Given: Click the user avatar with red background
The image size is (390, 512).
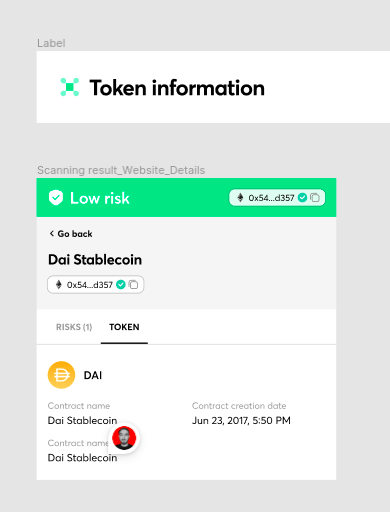Looking at the screenshot, I should coord(124,438).
